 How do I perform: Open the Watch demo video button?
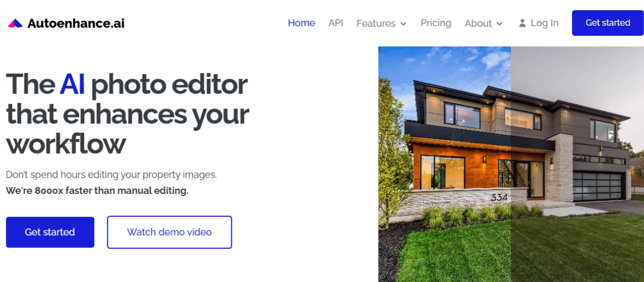[x=170, y=232]
